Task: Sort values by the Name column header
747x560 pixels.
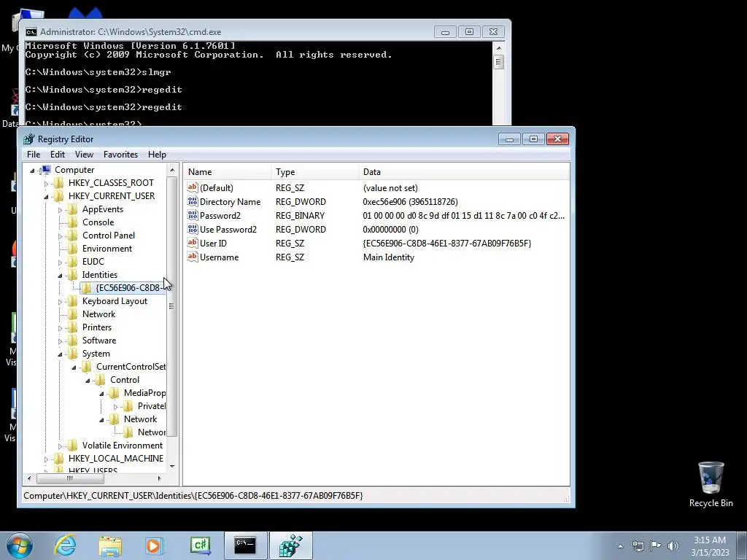Action: [228, 172]
